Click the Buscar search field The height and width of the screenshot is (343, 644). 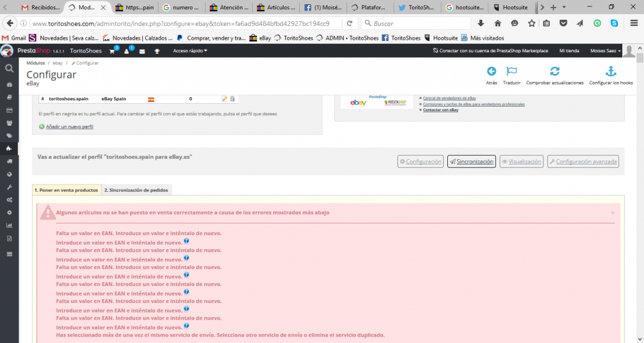click(416, 23)
